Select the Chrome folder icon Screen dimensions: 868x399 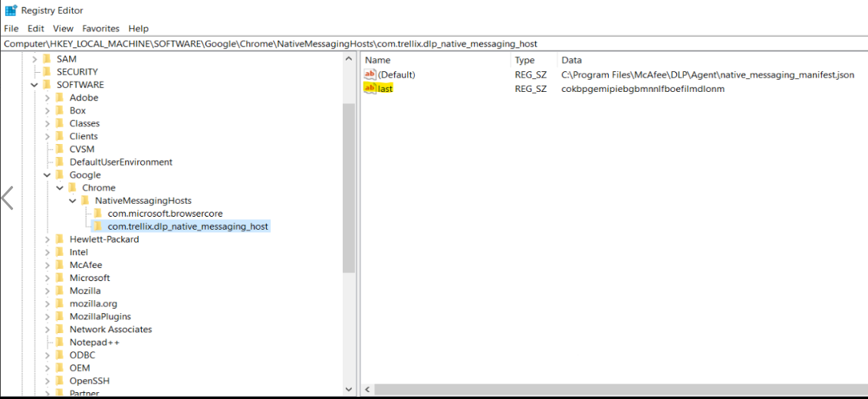(73, 188)
